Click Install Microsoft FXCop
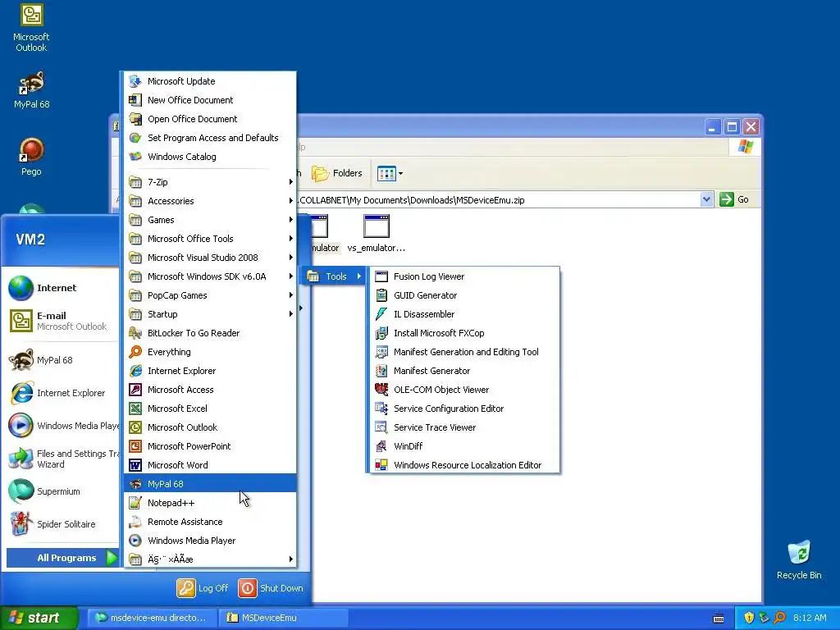Image resolution: width=840 pixels, height=630 pixels. (x=464, y=333)
